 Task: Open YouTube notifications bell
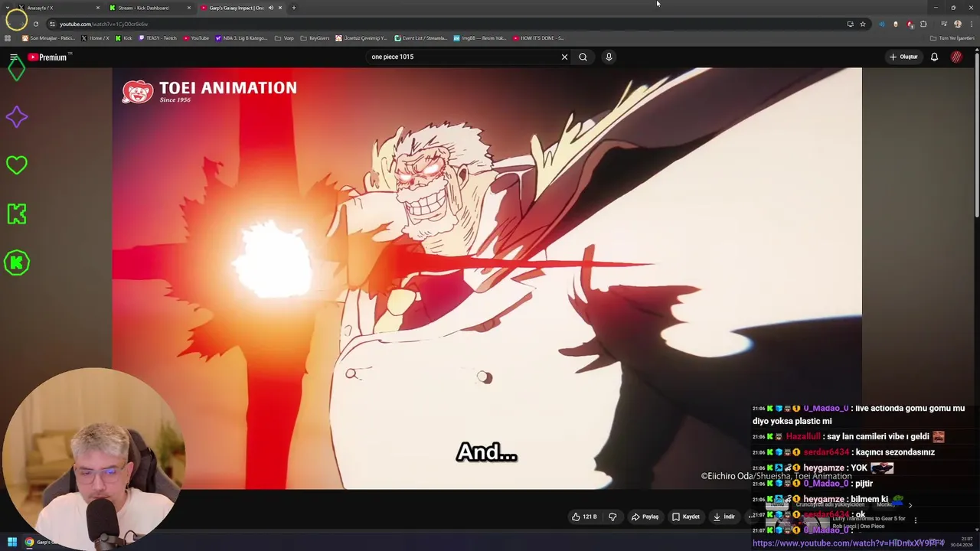click(x=934, y=57)
